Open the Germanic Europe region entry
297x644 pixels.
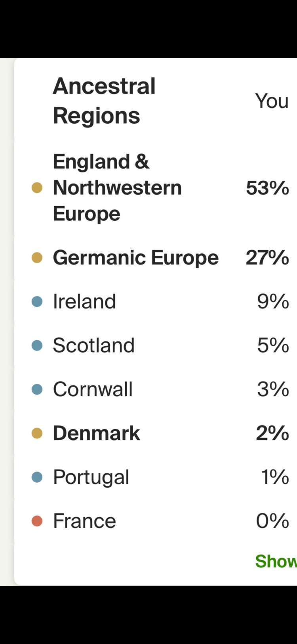(x=135, y=258)
